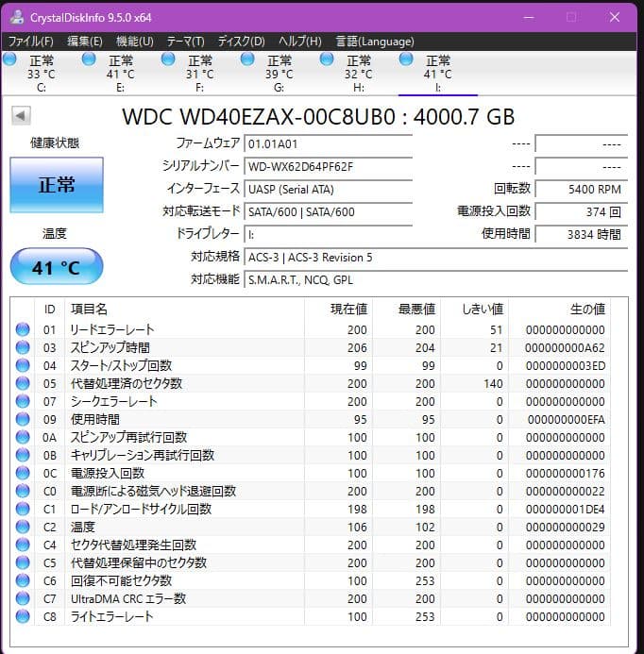Click blue status dot of attribute C5

(x=23, y=562)
